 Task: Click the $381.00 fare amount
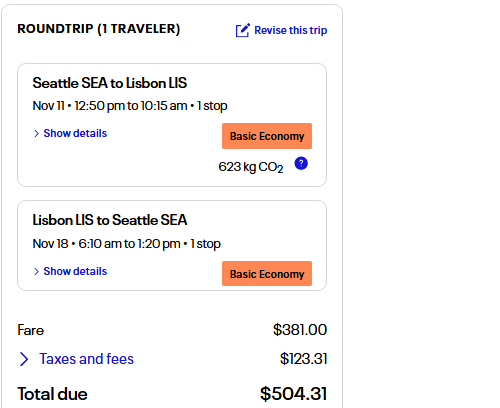coord(300,330)
